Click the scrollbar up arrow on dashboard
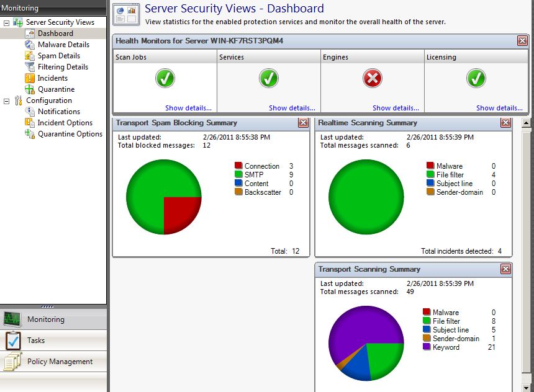The height and width of the screenshot is (392, 534). (527, 123)
